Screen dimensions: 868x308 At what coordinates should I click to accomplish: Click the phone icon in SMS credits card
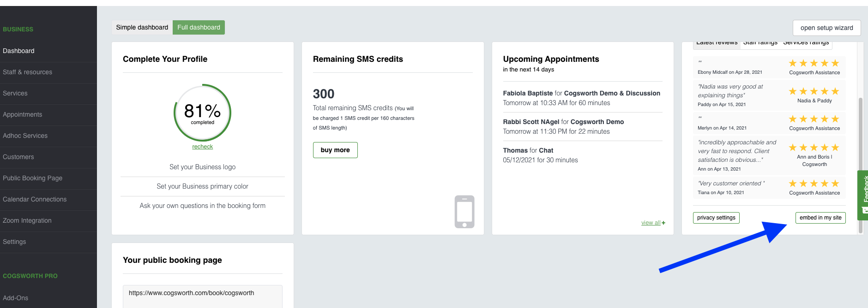[464, 212]
